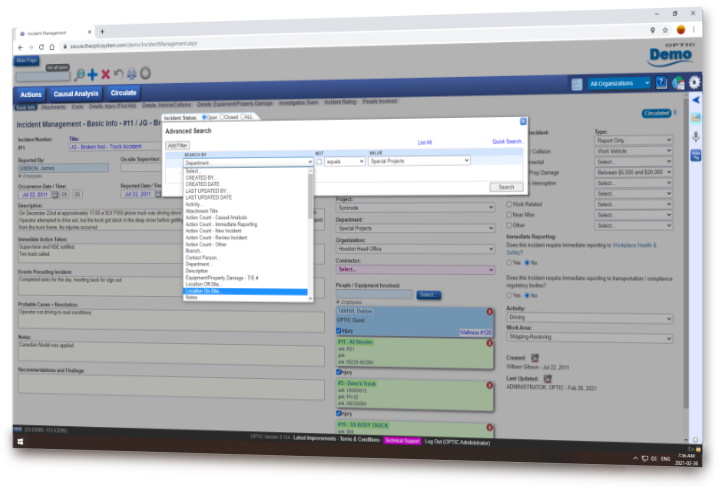Select Yes for Workplace Health reporting
This screenshot has width=717, height=487.
509,262
